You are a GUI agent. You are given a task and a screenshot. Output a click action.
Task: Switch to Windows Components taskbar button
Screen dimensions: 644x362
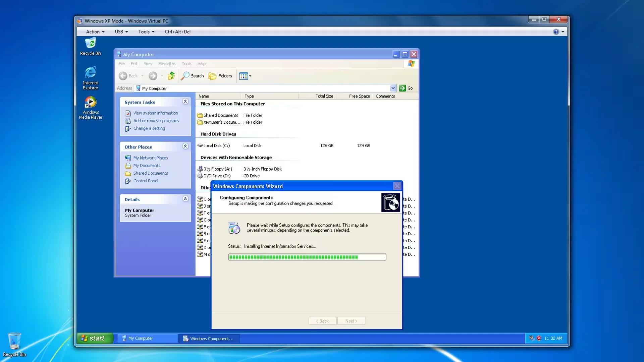(209, 339)
